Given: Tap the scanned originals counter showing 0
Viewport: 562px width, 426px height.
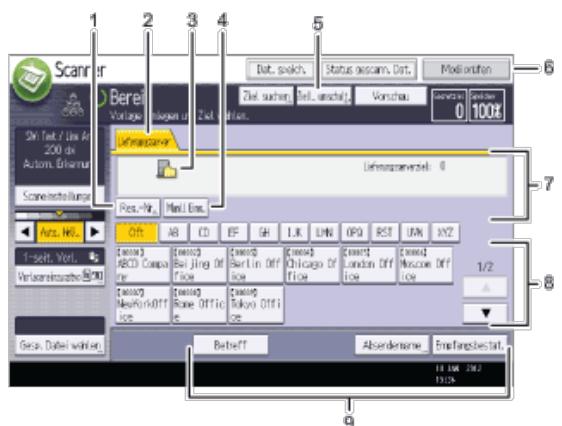Looking at the screenshot, I should click(449, 106).
